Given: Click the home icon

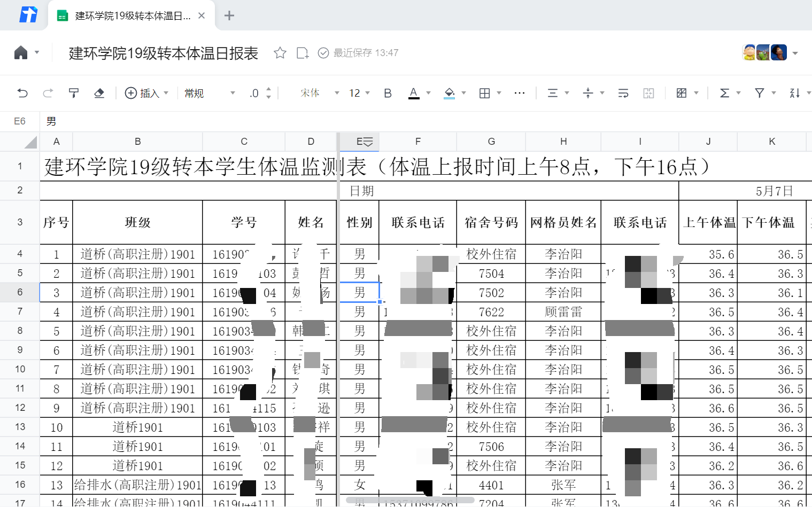Looking at the screenshot, I should click(21, 53).
